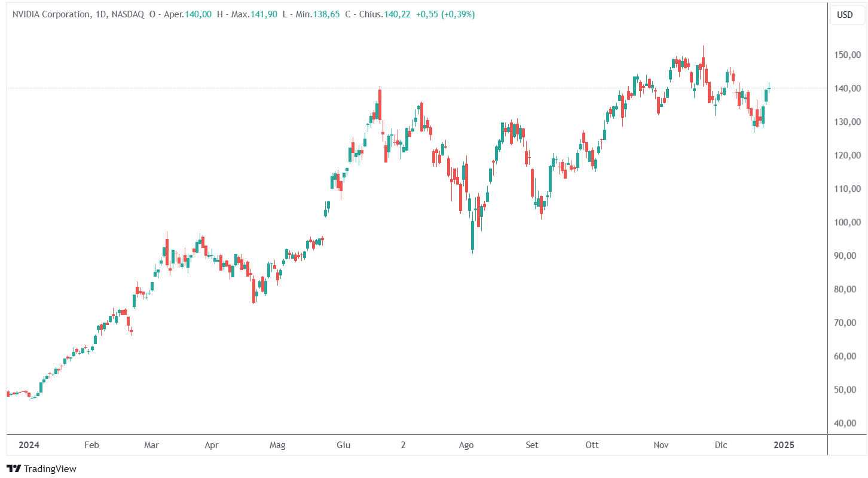Select the Feb label on the time axis
Screen dimensions: 868x478
[x=91, y=445]
